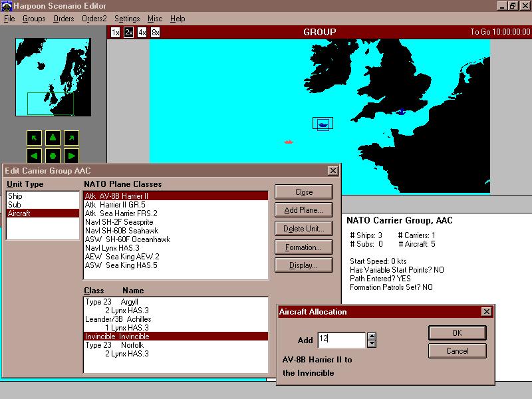Select Aircraft unit type

(43, 213)
